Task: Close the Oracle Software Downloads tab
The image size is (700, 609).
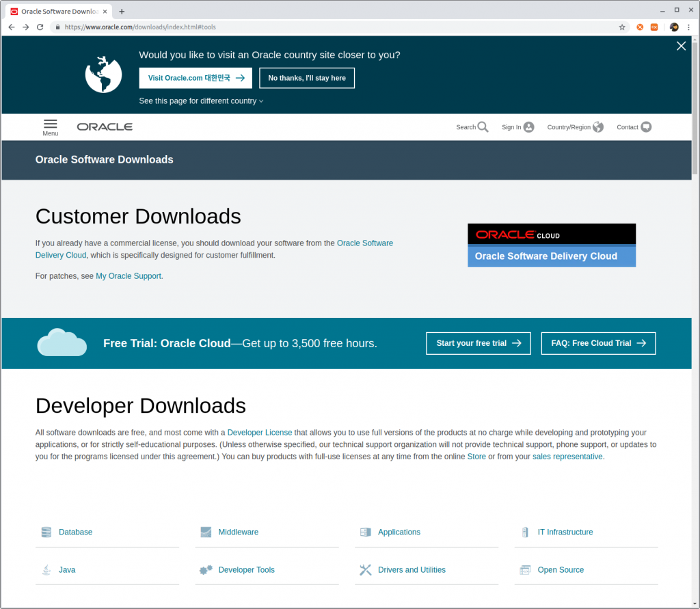Action: [105, 12]
